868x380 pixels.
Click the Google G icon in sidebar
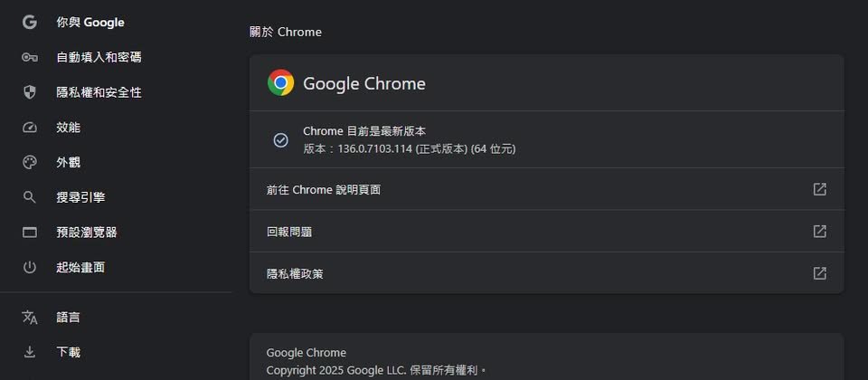29,22
